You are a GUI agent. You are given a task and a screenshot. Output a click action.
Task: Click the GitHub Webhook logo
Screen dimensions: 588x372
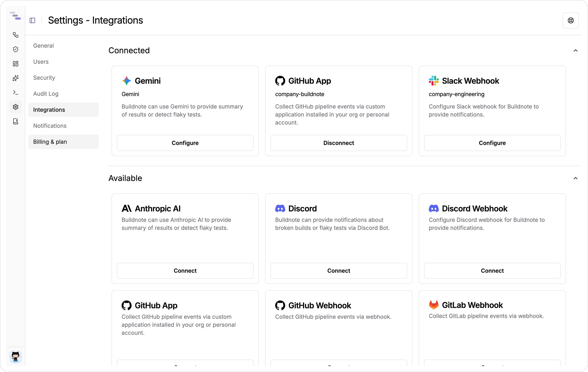coord(280,305)
